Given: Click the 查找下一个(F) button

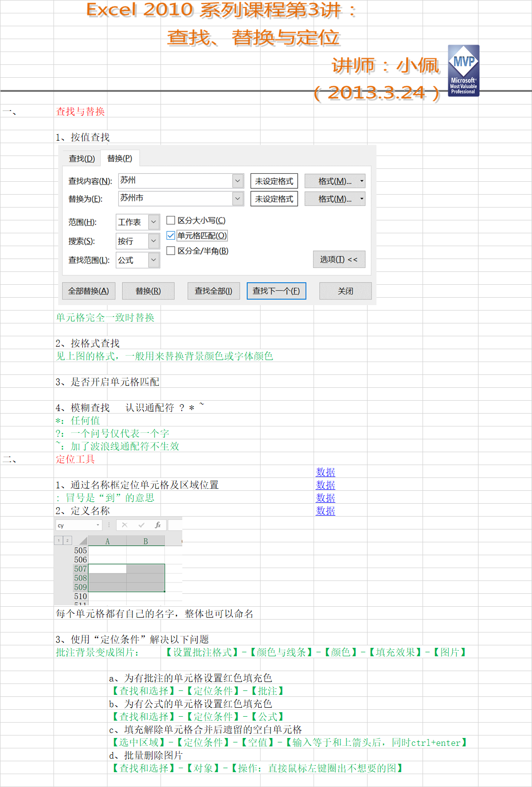Looking at the screenshot, I should coord(276,291).
